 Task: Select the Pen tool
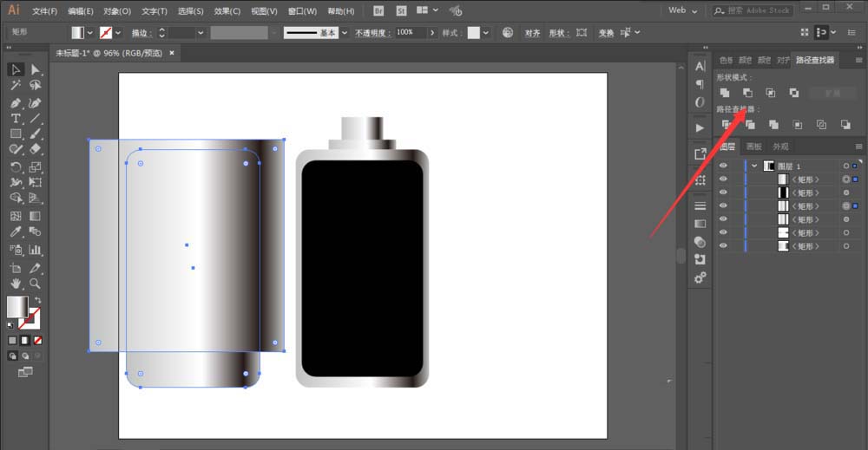(16, 103)
